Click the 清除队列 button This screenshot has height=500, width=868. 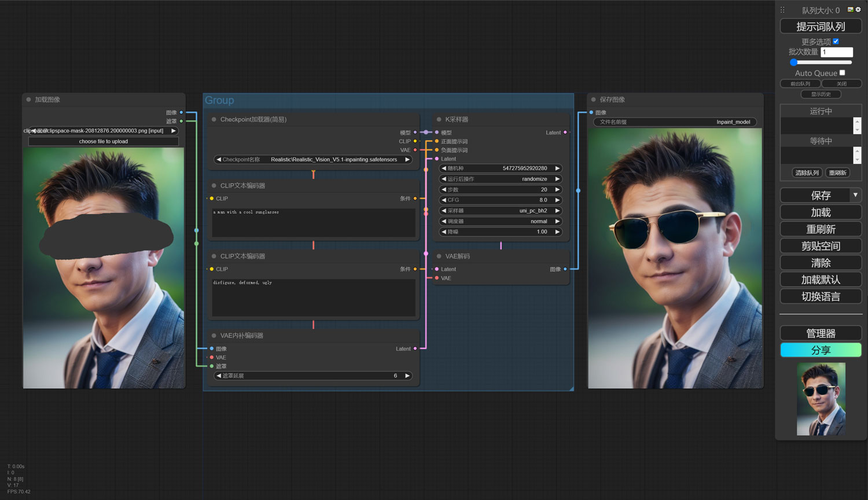coord(807,172)
